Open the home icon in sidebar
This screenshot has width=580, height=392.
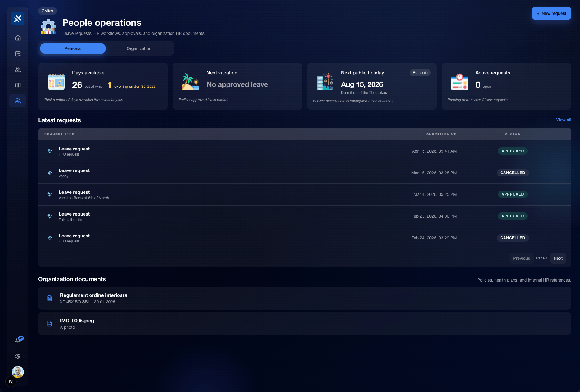pos(18,38)
